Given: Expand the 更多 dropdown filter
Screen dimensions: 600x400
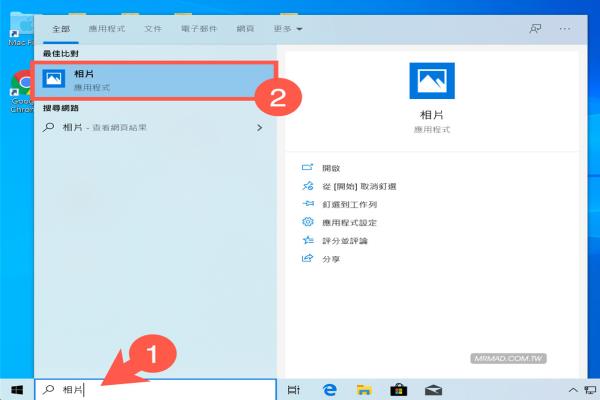Looking at the screenshot, I should pyautogui.click(x=288, y=29).
